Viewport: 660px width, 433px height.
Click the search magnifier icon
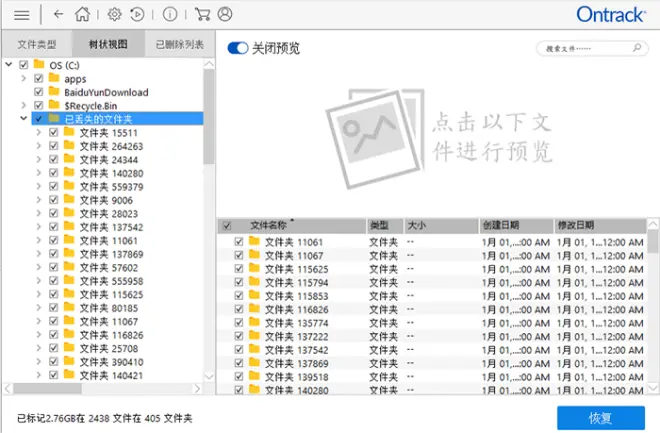tap(637, 48)
